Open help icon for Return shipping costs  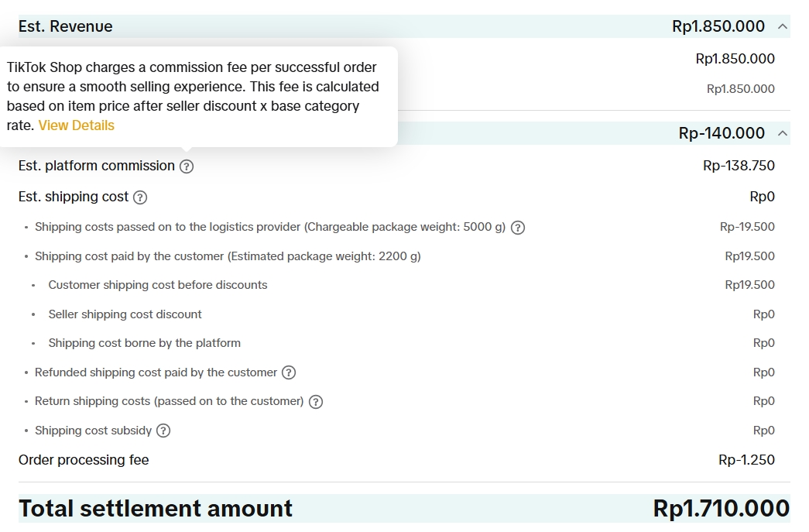[x=315, y=402]
